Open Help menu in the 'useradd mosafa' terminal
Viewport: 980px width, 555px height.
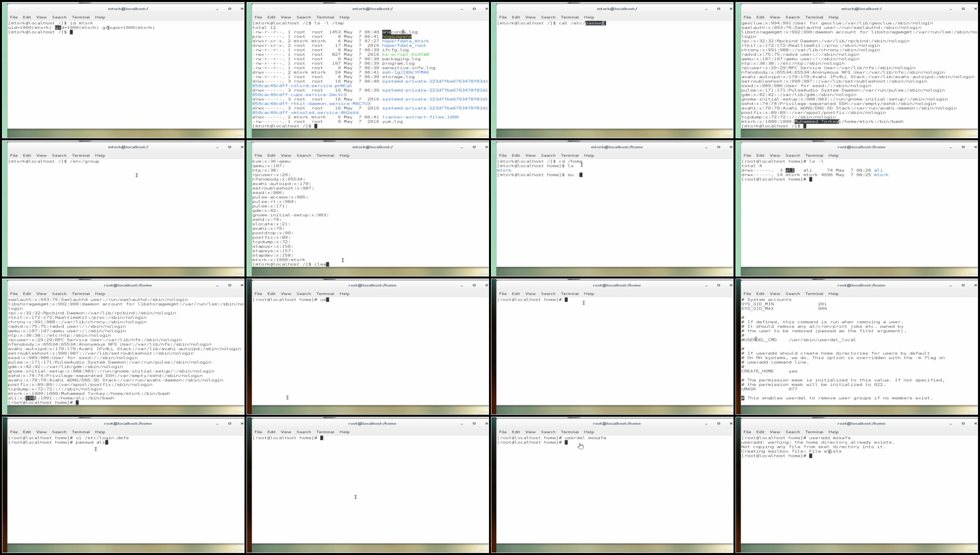(x=833, y=432)
